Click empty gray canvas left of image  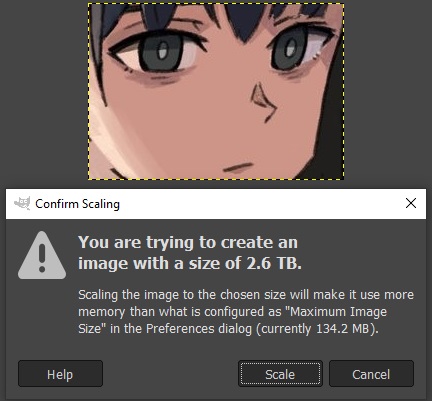[x=43, y=90]
